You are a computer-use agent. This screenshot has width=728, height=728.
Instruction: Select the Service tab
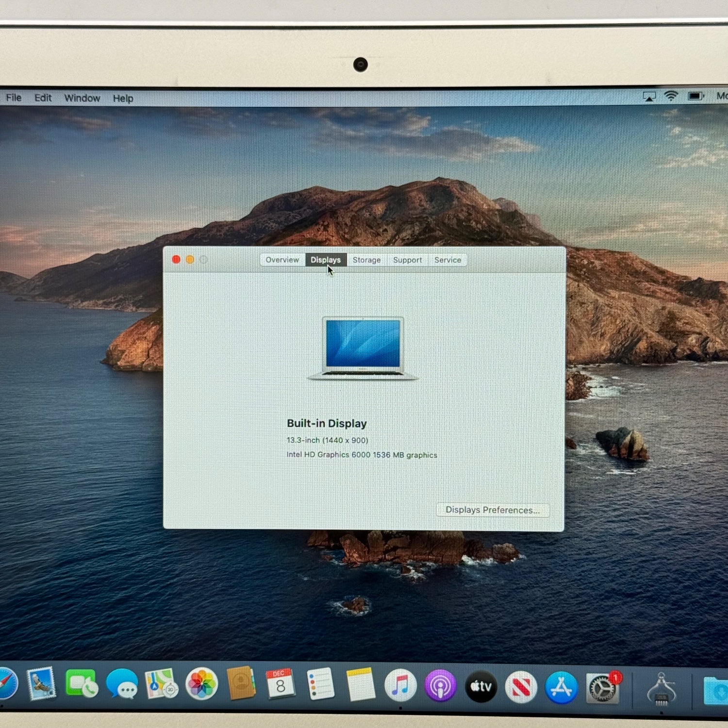tap(447, 260)
